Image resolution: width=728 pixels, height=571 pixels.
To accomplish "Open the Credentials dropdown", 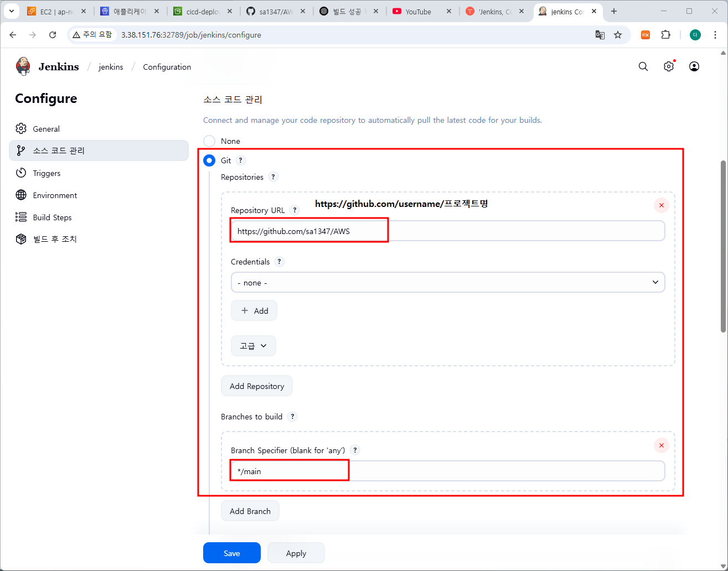I will click(448, 282).
